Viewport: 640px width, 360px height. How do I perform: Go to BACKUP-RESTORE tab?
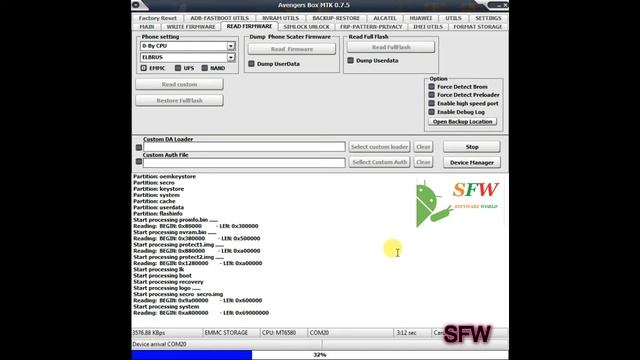pos(336,18)
